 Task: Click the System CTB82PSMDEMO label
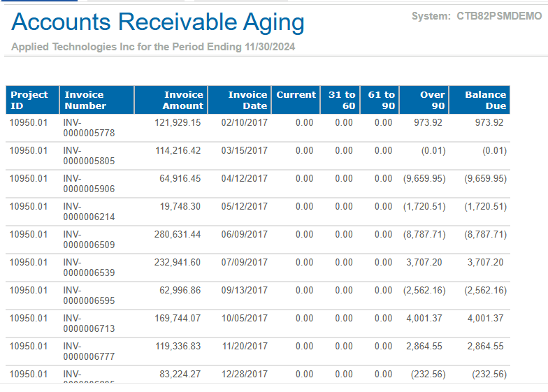click(476, 16)
